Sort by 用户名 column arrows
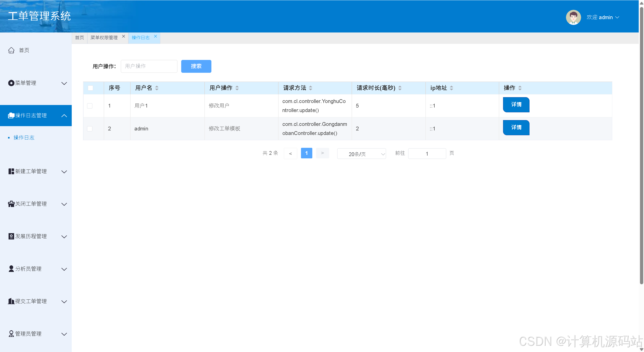The height and width of the screenshot is (352, 644). click(157, 88)
